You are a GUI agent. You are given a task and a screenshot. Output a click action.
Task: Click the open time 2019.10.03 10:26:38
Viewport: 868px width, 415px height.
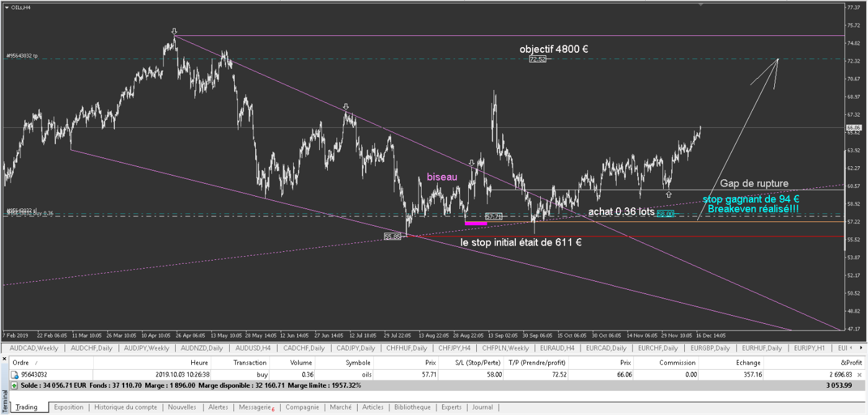tap(182, 375)
